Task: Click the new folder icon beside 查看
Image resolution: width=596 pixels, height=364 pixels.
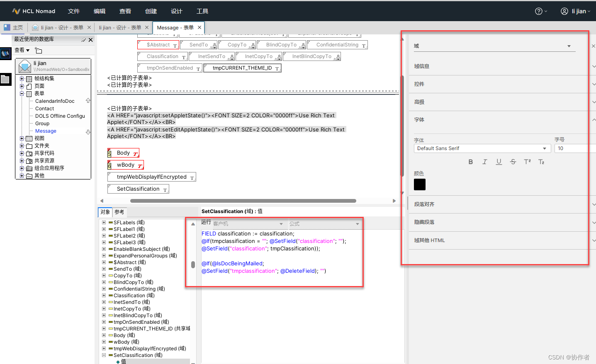Action: pyautogui.click(x=39, y=51)
